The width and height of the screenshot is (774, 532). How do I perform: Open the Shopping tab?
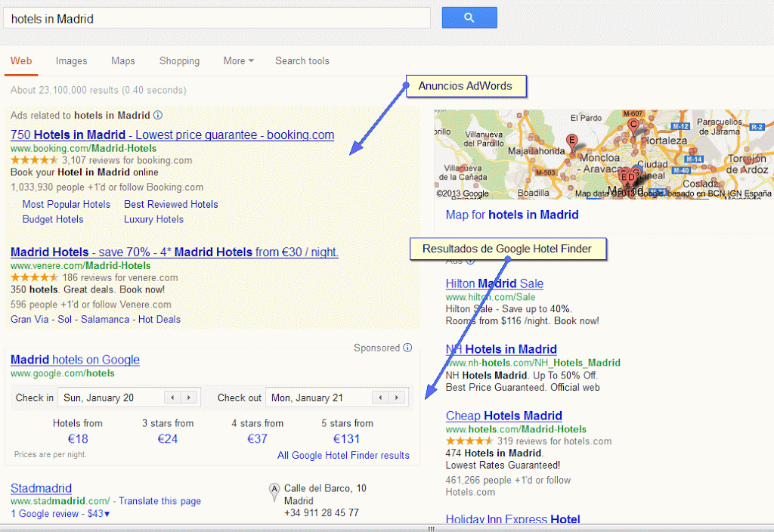pos(179,60)
